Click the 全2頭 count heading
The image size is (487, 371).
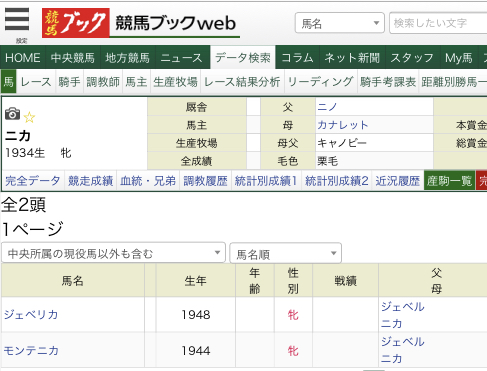point(23,204)
